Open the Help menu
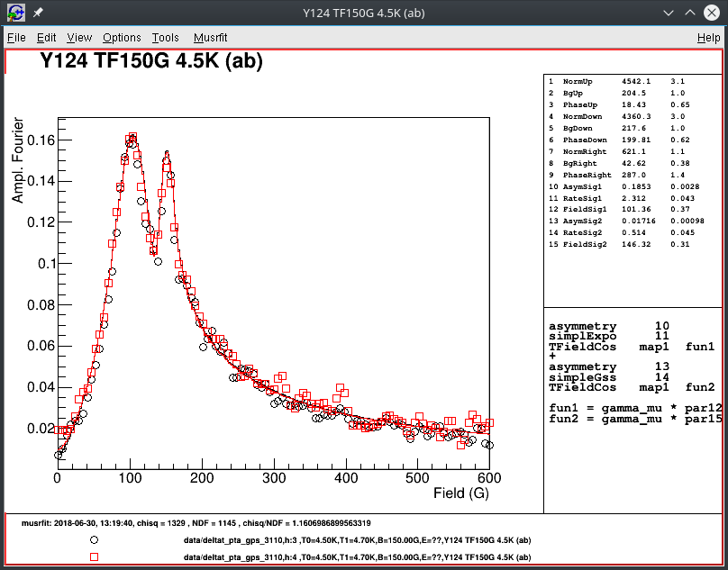728x570 pixels. click(x=708, y=38)
